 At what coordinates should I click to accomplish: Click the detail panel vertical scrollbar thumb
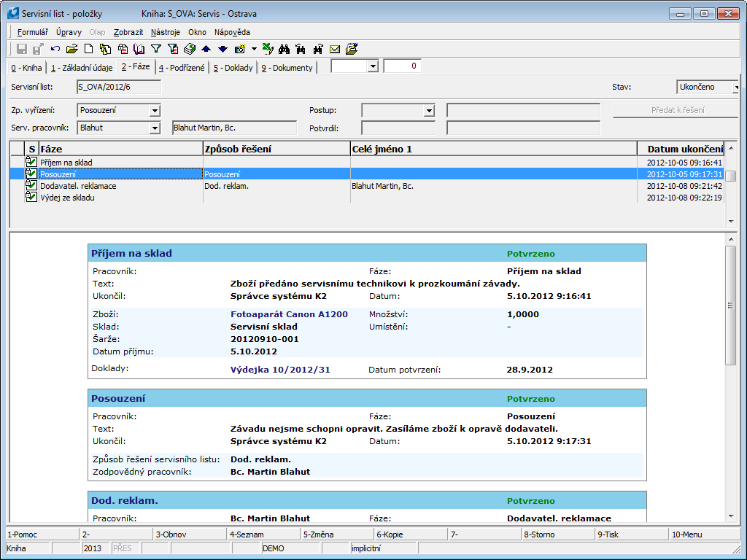pos(731,305)
